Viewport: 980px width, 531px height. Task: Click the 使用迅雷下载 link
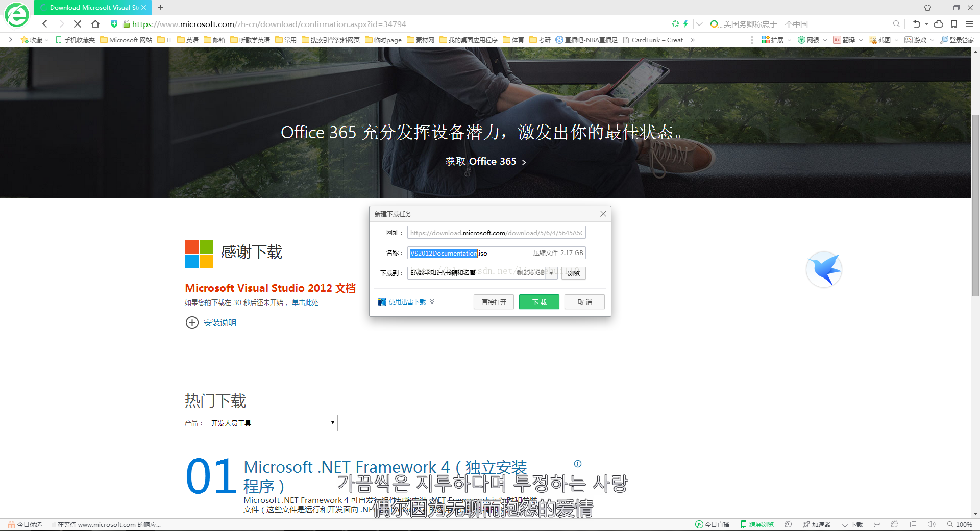[x=407, y=302]
